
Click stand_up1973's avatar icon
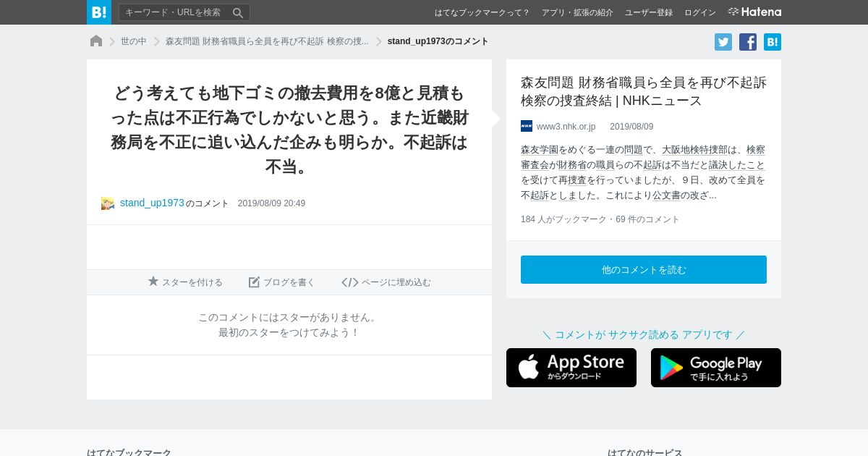tap(108, 203)
